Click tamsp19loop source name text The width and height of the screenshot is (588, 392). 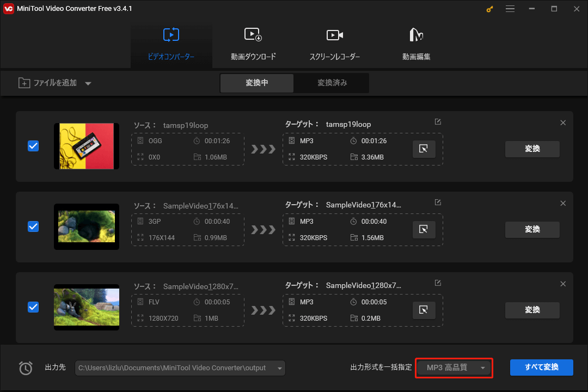pos(186,125)
